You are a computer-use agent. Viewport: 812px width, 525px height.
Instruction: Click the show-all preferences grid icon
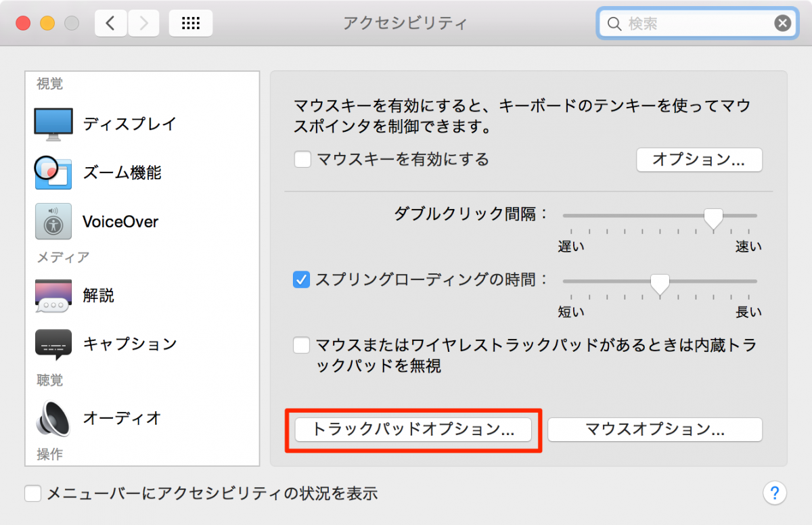pos(190,22)
